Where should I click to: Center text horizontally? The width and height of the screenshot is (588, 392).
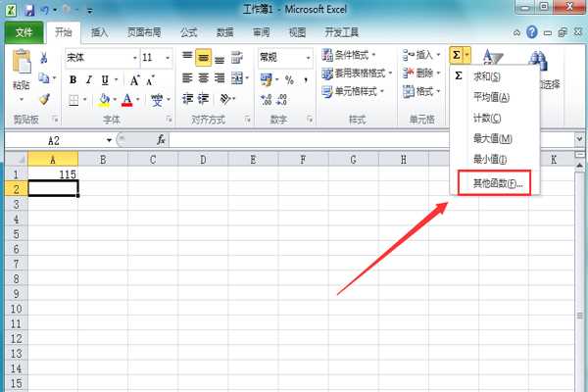[x=203, y=78]
